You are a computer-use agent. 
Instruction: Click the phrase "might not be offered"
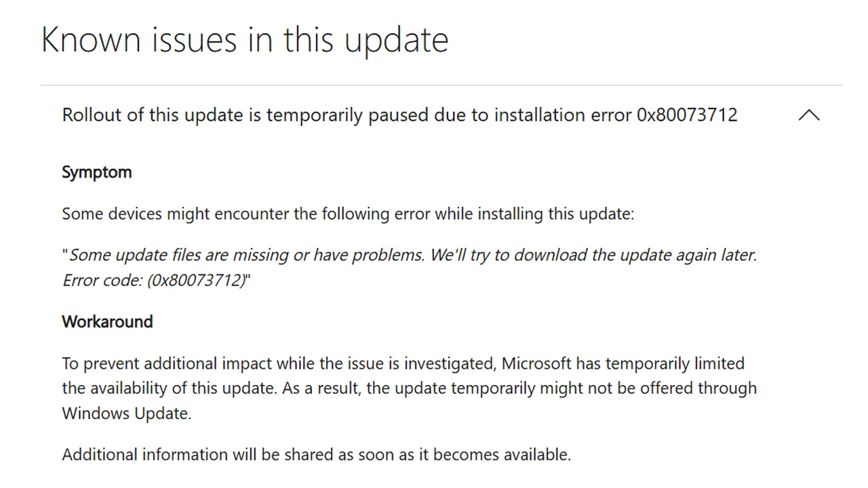(x=610, y=388)
